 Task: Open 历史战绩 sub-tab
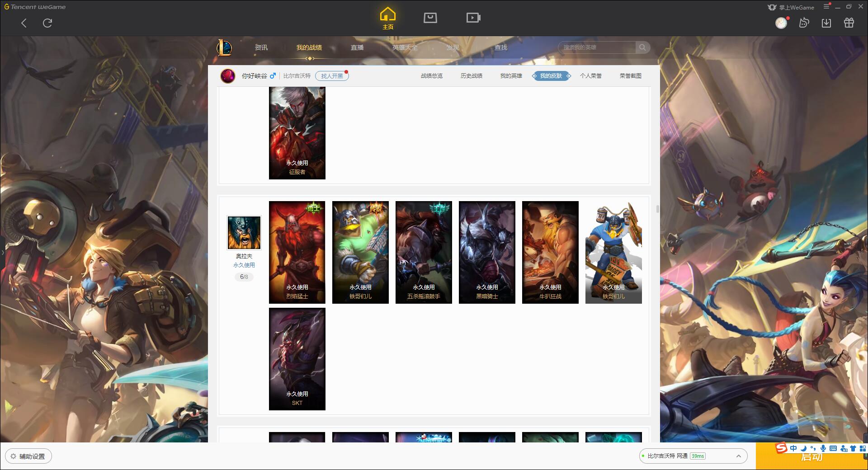click(x=472, y=76)
